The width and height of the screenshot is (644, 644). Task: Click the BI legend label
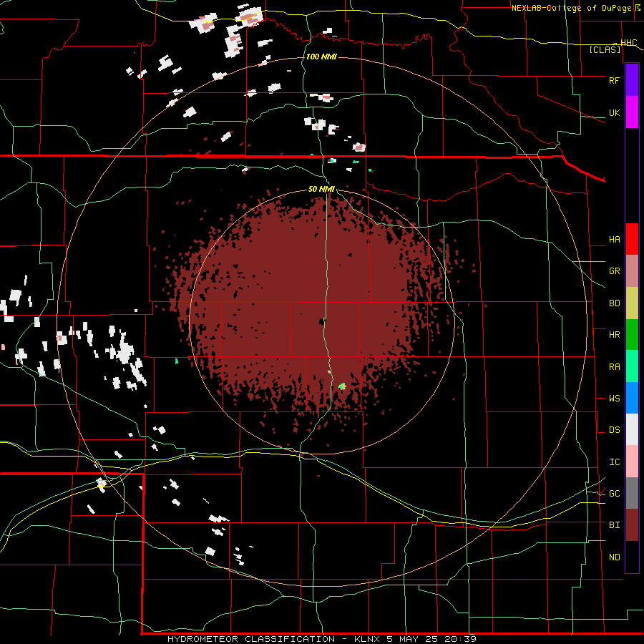[614, 525]
